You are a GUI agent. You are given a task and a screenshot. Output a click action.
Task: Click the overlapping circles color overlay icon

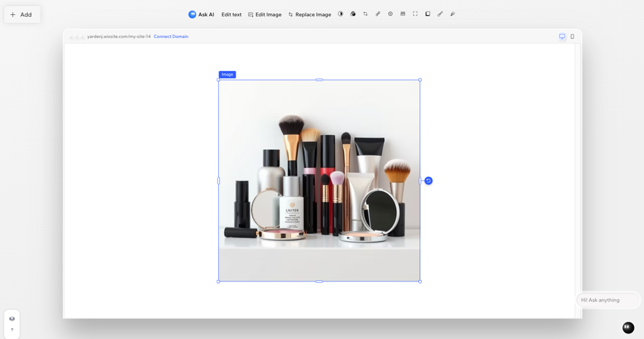(353, 14)
